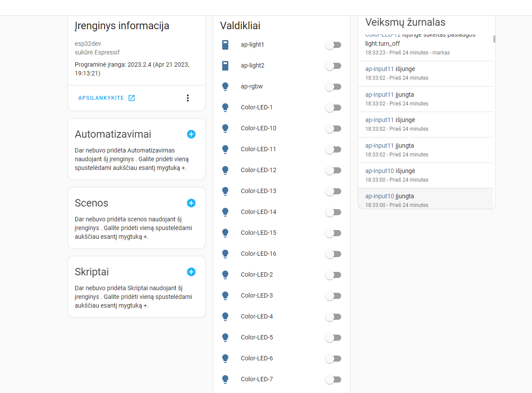Open ap-input11 link in the top išjungė log entry
The width and height of the screenshot is (532, 393).
(379, 69)
